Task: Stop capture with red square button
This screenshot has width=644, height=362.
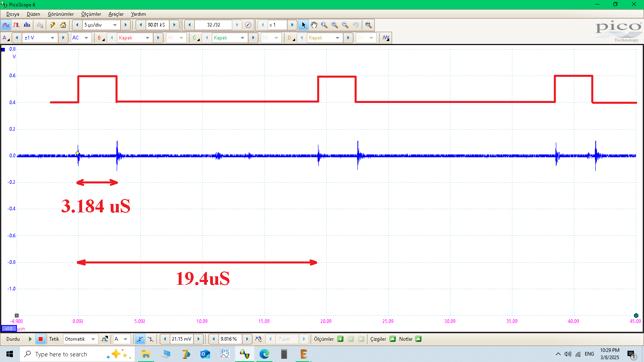Action: coord(40,339)
